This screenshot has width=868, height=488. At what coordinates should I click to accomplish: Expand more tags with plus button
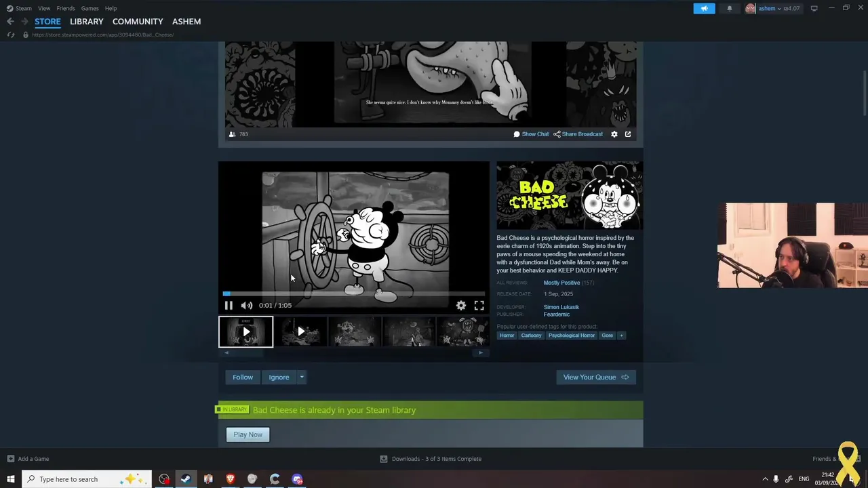620,335
